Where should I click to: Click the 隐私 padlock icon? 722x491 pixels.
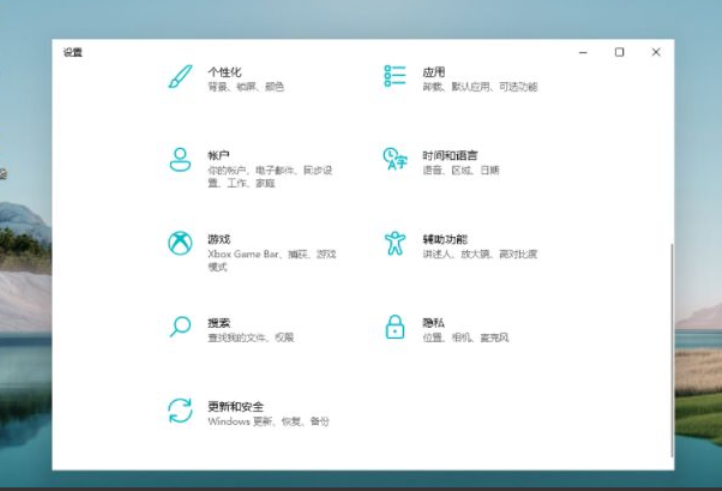pos(395,326)
